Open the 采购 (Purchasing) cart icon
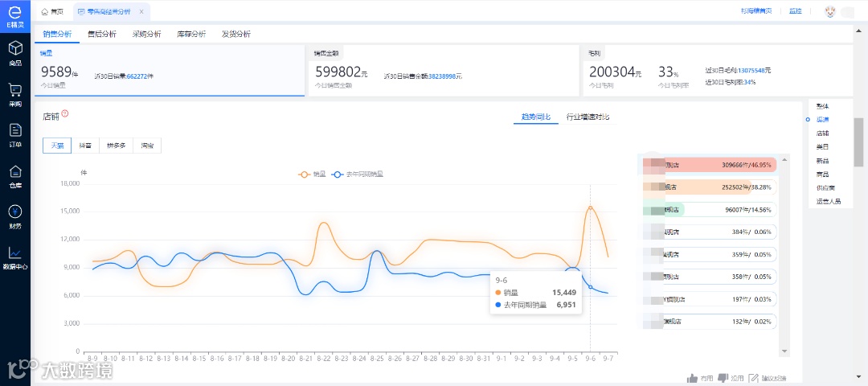 [x=15, y=92]
